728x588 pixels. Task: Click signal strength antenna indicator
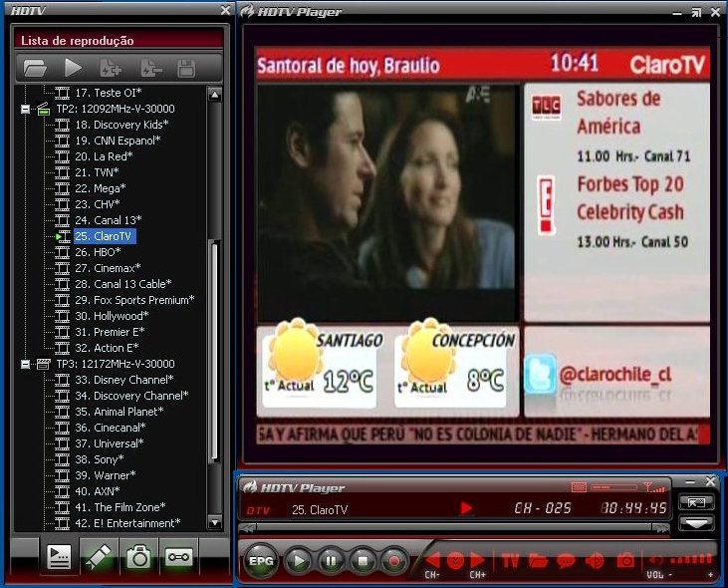(x=653, y=487)
